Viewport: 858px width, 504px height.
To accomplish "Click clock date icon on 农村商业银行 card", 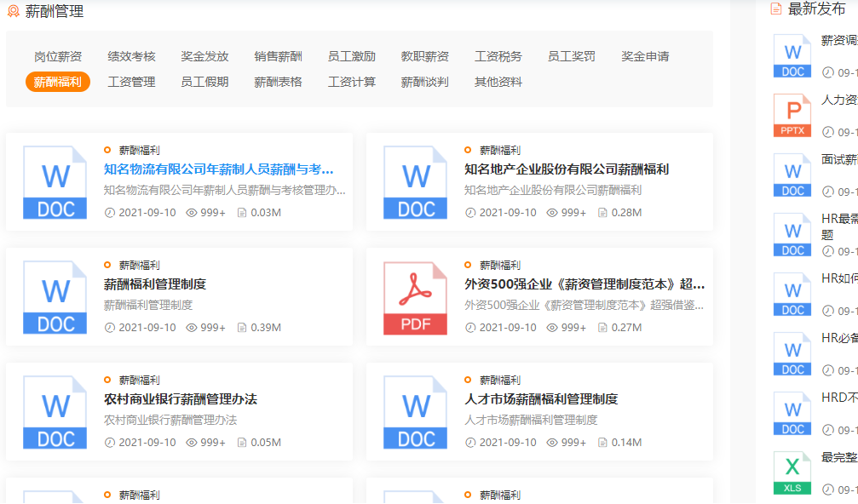I will click(x=110, y=442).
